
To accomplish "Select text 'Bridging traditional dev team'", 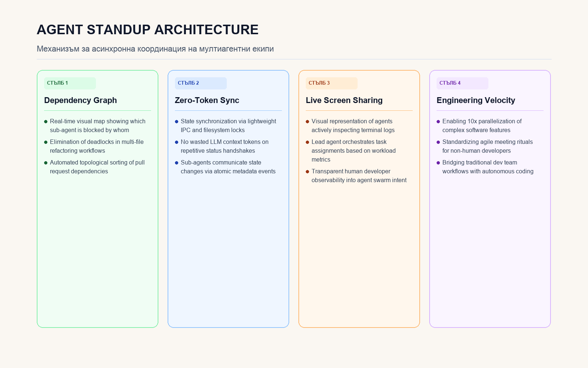I will pos(480,163).
